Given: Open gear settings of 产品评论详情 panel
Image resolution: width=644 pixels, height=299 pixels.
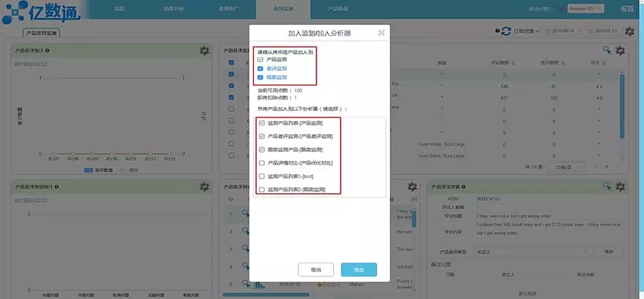Looking at the screenshot, I should (620, 187).
